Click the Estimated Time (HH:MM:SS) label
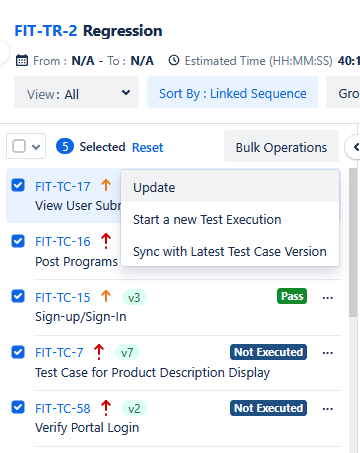This screenshot has height=453, width=360. point(259,61)
